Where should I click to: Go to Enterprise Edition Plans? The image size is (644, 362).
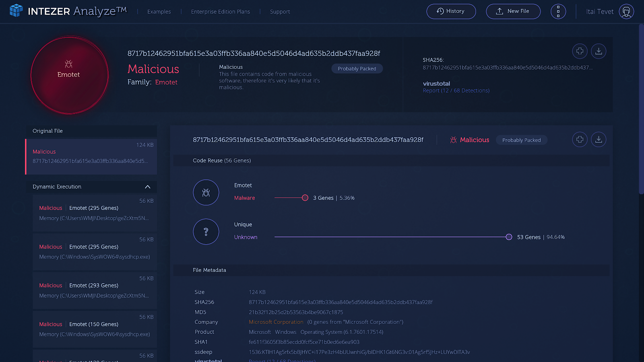point(221,12)
